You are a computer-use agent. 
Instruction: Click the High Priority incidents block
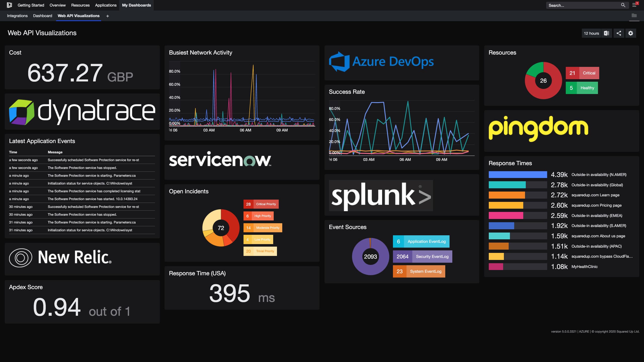point(258,216)
